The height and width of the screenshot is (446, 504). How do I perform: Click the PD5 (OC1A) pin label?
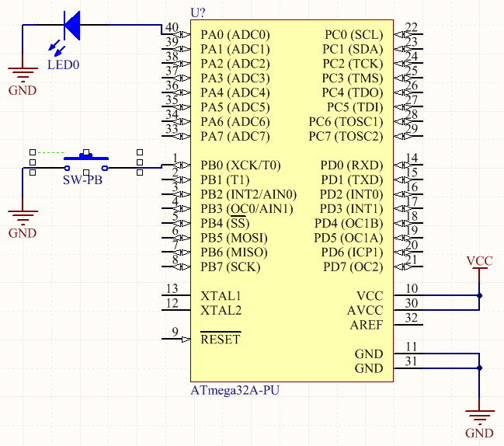tap(348, 238)
